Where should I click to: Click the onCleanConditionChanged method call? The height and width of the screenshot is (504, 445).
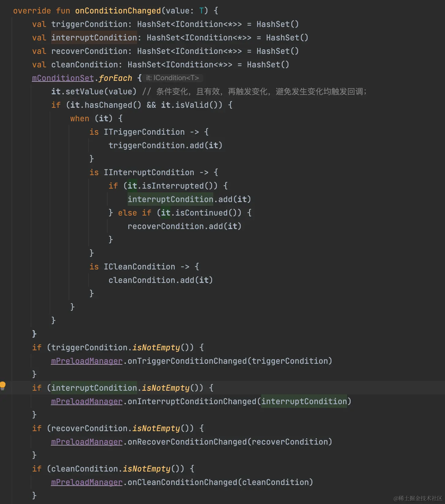coord(182,482)
